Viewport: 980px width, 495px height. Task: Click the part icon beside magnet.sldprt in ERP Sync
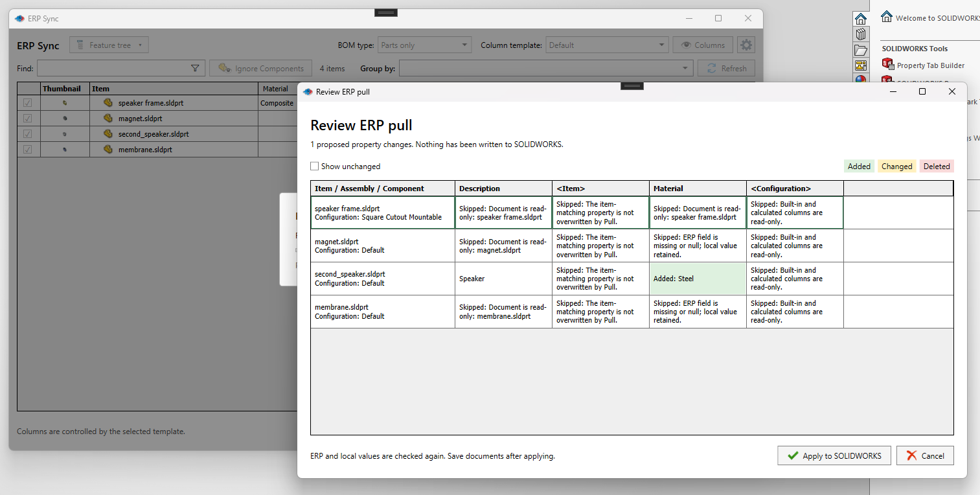(x=108, y=119)
